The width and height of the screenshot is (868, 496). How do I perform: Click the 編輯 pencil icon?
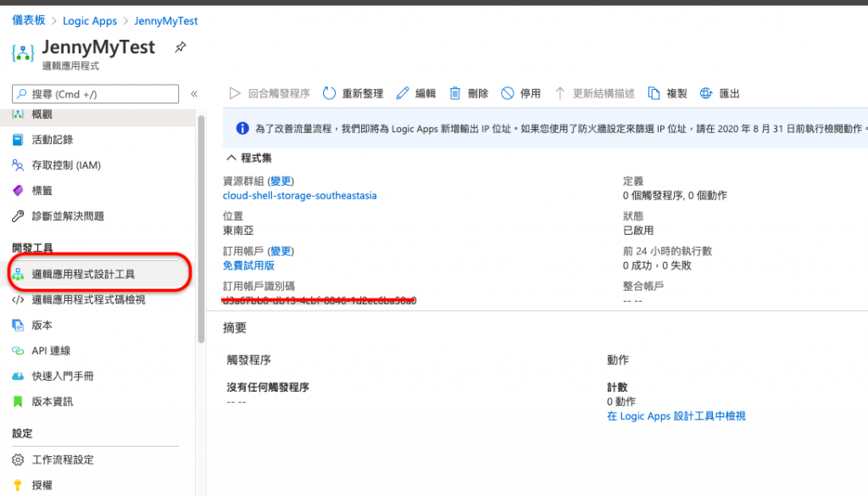(x=403, y=93)
